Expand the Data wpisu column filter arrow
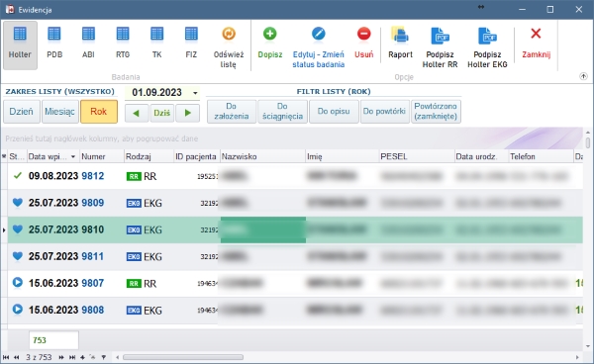The height and width of the screenshot is (364, 594). pos(73,156)
